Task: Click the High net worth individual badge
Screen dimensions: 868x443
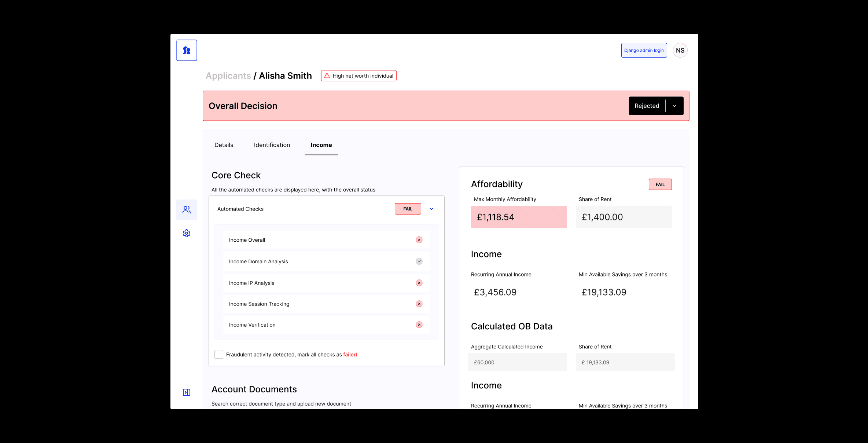Action: tap(358, 76)
